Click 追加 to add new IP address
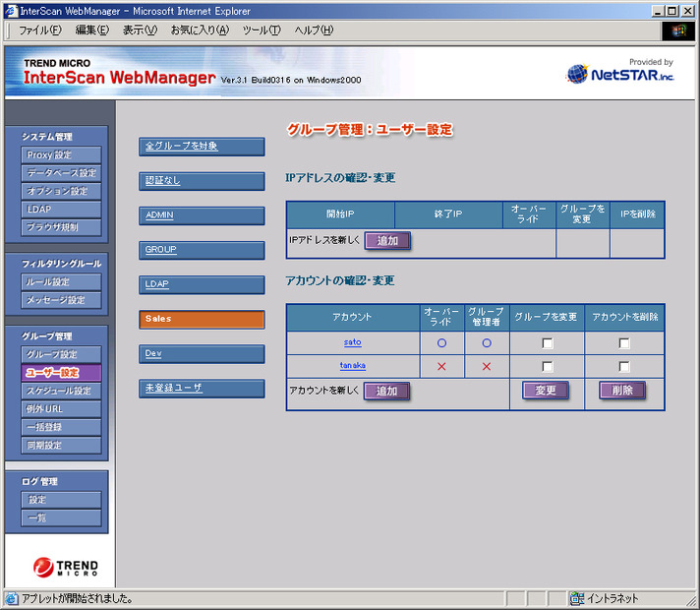Screen dimensions: 700x610 387,241
